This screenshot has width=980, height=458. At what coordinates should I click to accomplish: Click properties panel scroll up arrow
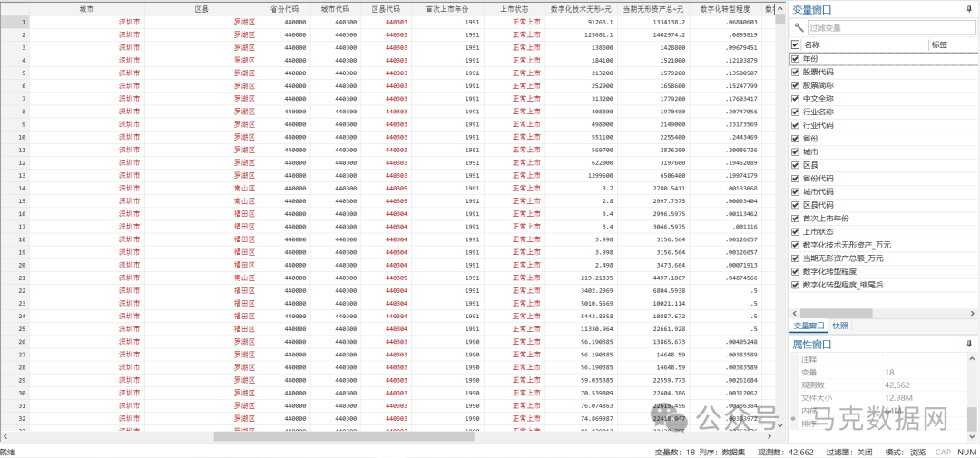pos(972,358)
